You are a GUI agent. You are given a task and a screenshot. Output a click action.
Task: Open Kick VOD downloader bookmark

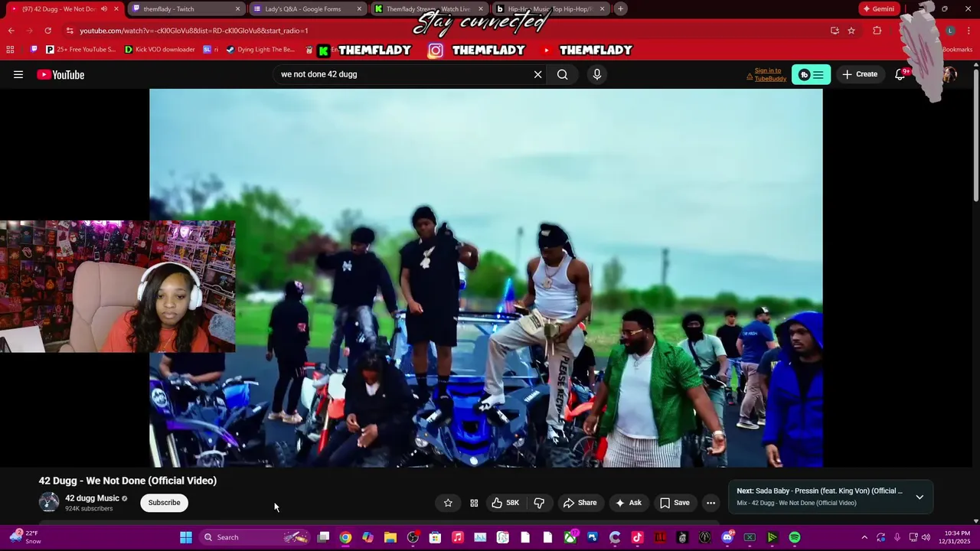[x=160, y=50]
